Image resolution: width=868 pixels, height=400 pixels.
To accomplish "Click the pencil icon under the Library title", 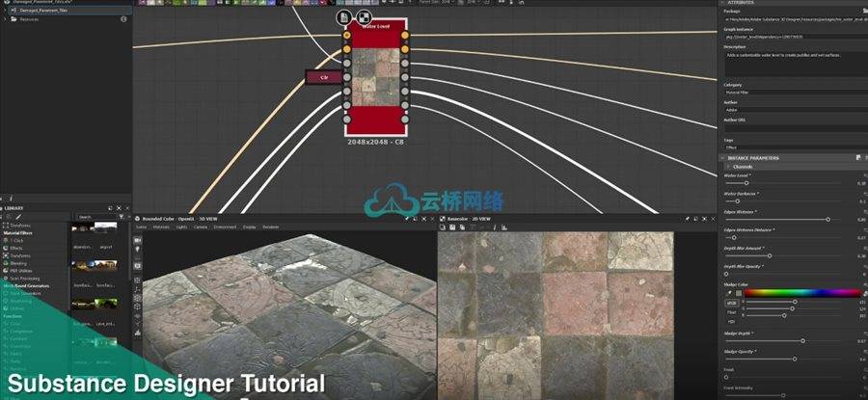I will [x=17, y=218].
